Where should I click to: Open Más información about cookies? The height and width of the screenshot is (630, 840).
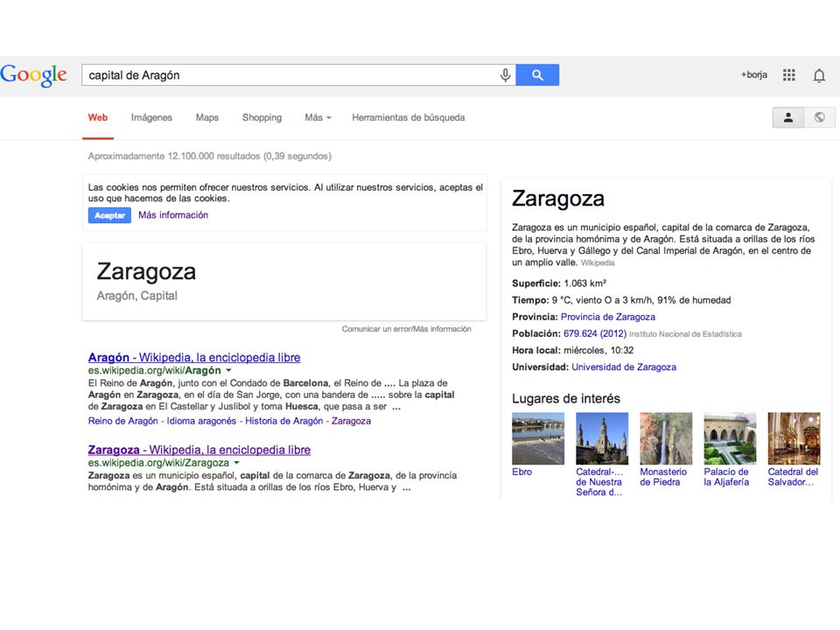[173, 215]
